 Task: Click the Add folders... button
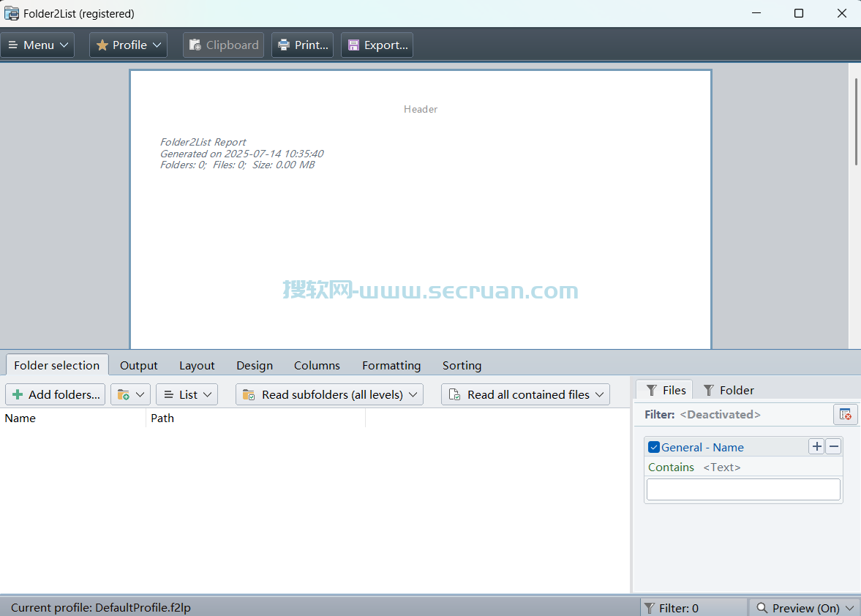click(x=56, y=395)
